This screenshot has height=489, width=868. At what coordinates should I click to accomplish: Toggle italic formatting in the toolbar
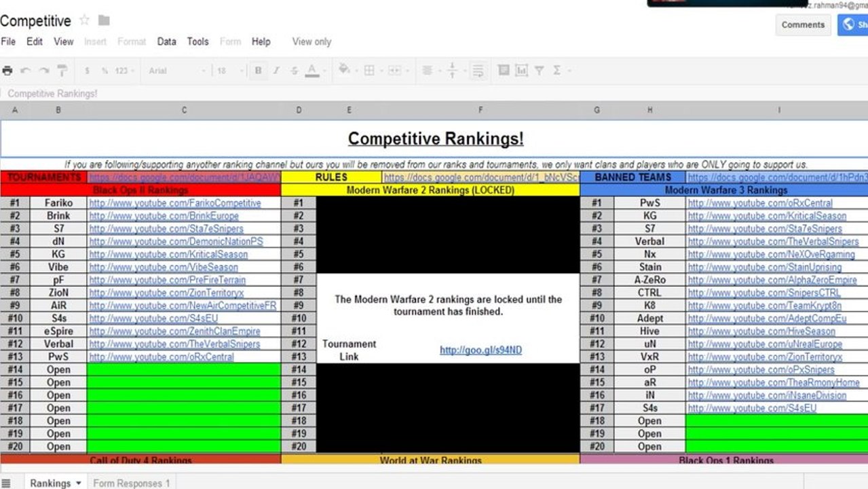click(x=276, y=70)
